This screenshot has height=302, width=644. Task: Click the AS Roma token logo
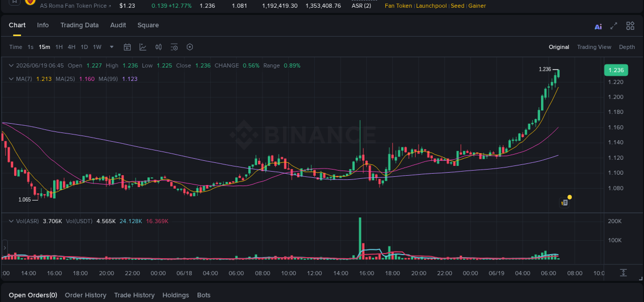[x=30, y=2]
